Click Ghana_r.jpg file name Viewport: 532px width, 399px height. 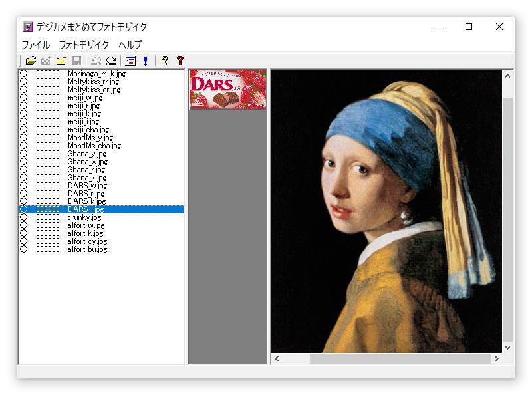pos(86,170)
